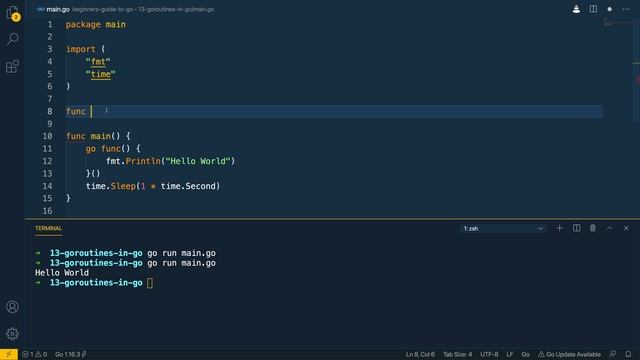Click 'package main' on line 1
Viewport: 640px width, 360px height.
[96, 24]
